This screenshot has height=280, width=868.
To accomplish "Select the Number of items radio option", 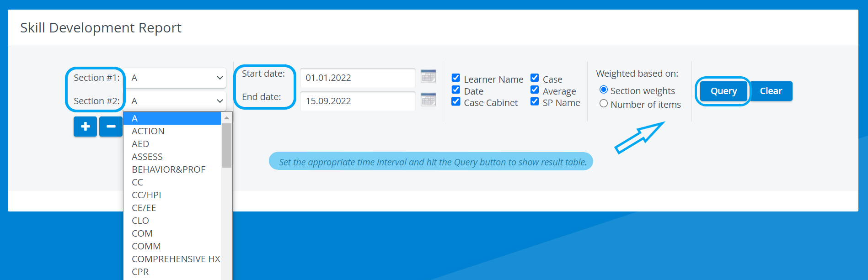I will coord(604,104).
